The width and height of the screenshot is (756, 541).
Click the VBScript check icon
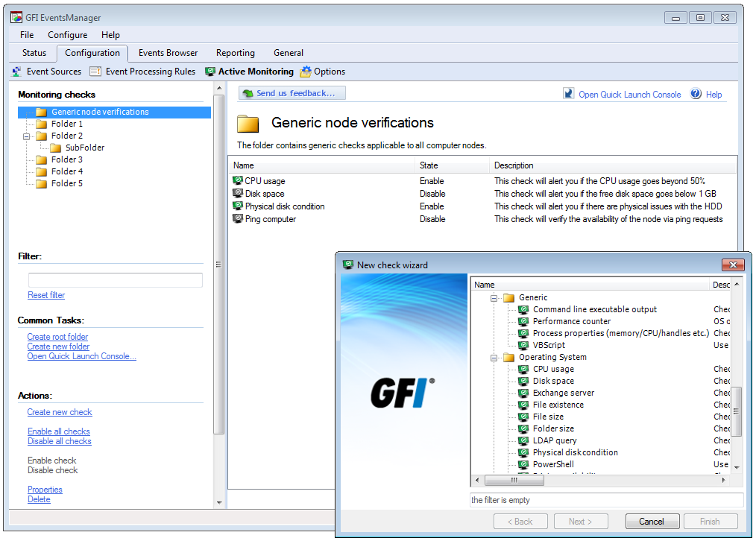tap(523, 345)
